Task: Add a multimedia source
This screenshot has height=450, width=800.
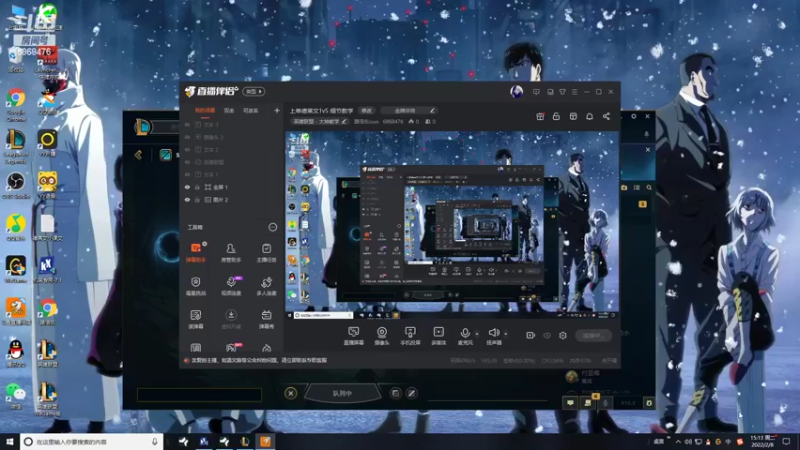Action: [x=438, y=336]
